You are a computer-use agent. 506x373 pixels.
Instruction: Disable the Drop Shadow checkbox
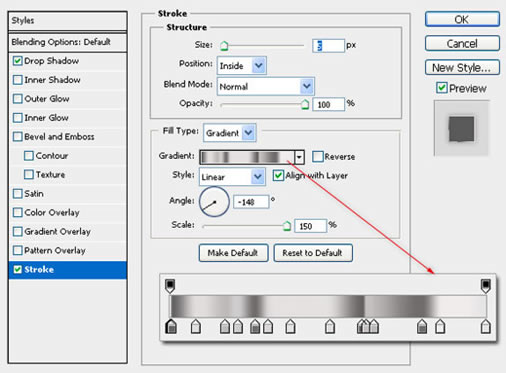point(17,61)
